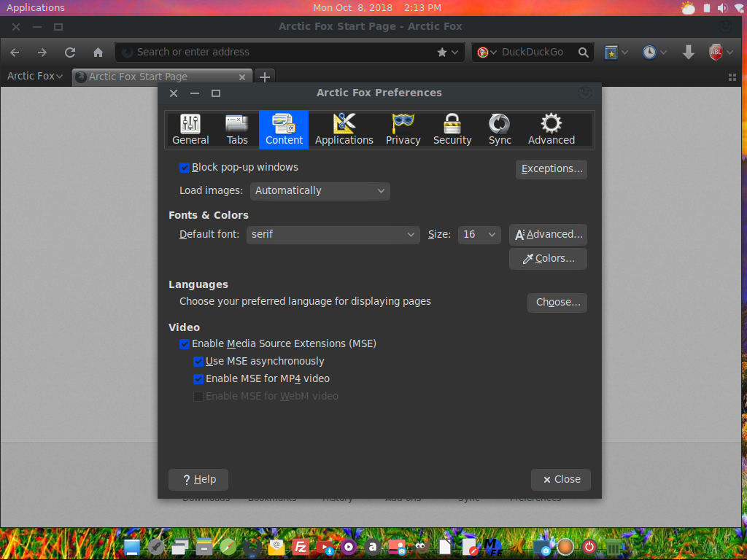Launch the purple media player in dock
Screen dimensions: 747x560
point(348,547)
